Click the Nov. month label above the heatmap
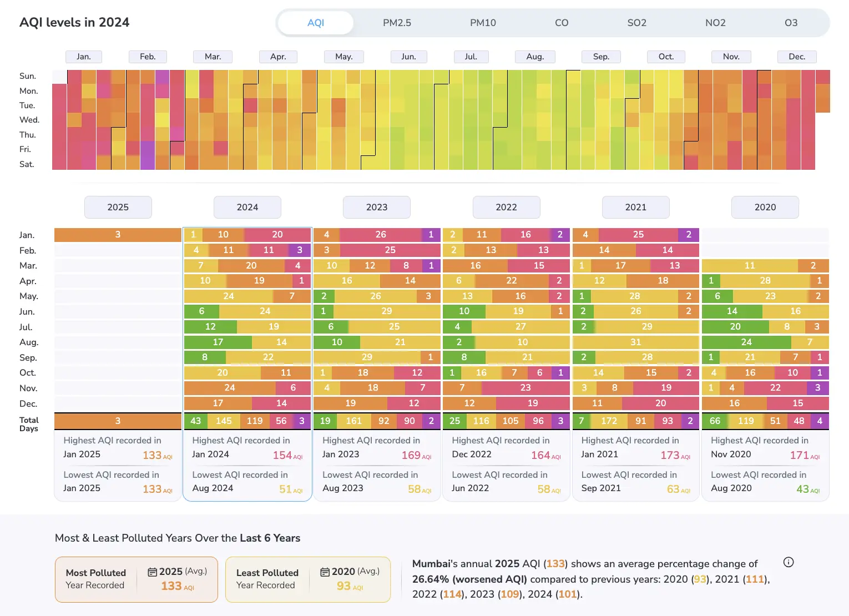Screen dimensions: 849x616 [x=731, y=57]
